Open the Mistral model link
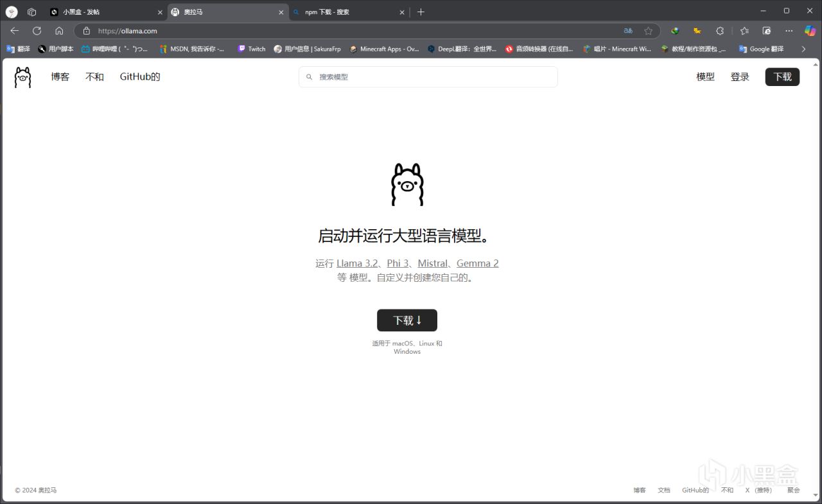 pyautogui.click(x=433, y=263)
